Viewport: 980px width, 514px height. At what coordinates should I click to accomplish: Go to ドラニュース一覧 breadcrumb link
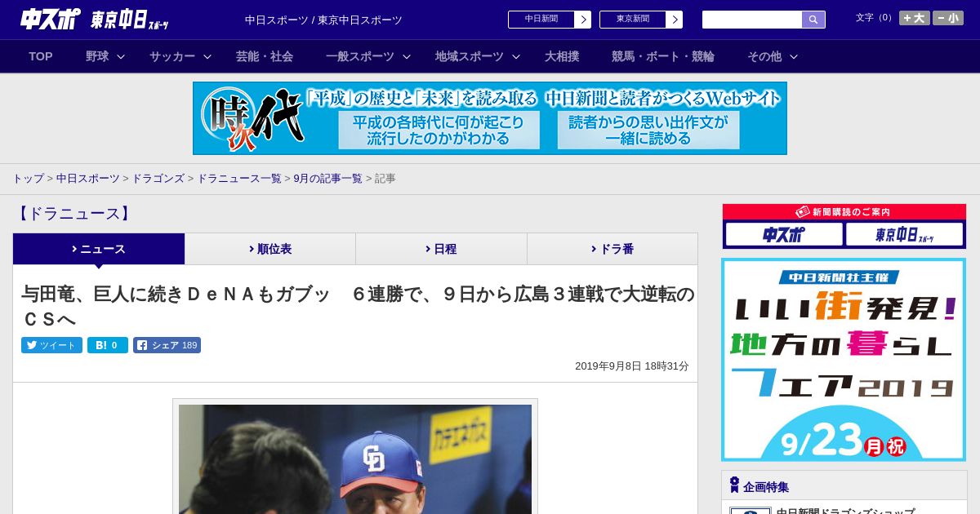click(239, 178)
